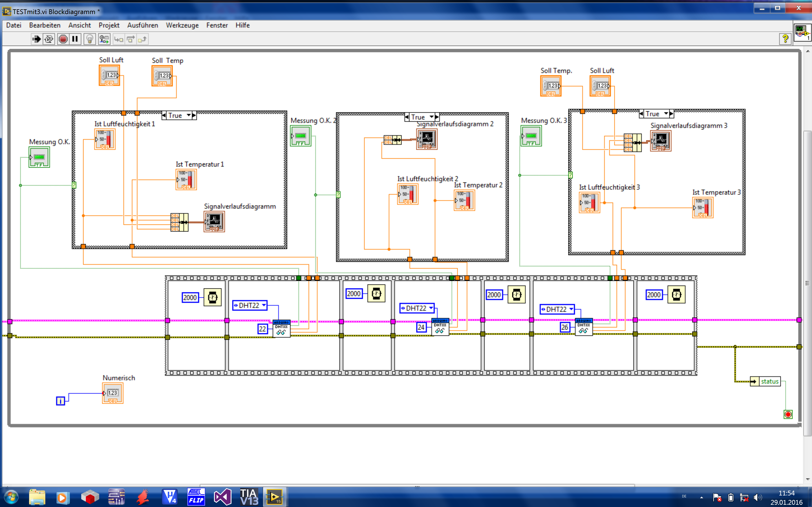Viewport: 812px width, 507px height.
Task: Click the Pause execution button
Action: 75,39
